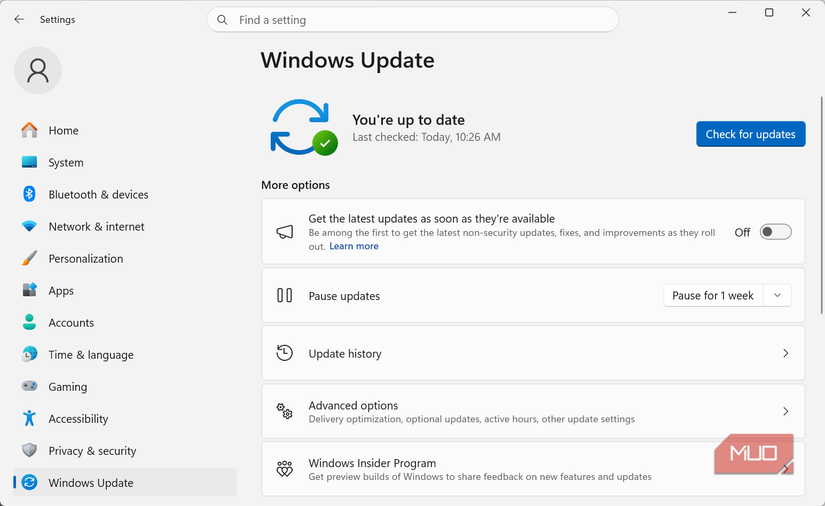Open Update history chevron
The height and width of the screenshot is (506, 825).
786,353
